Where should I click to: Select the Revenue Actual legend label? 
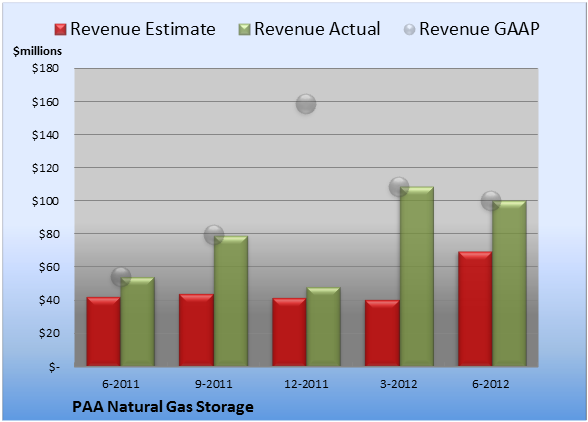coord(317,29)
